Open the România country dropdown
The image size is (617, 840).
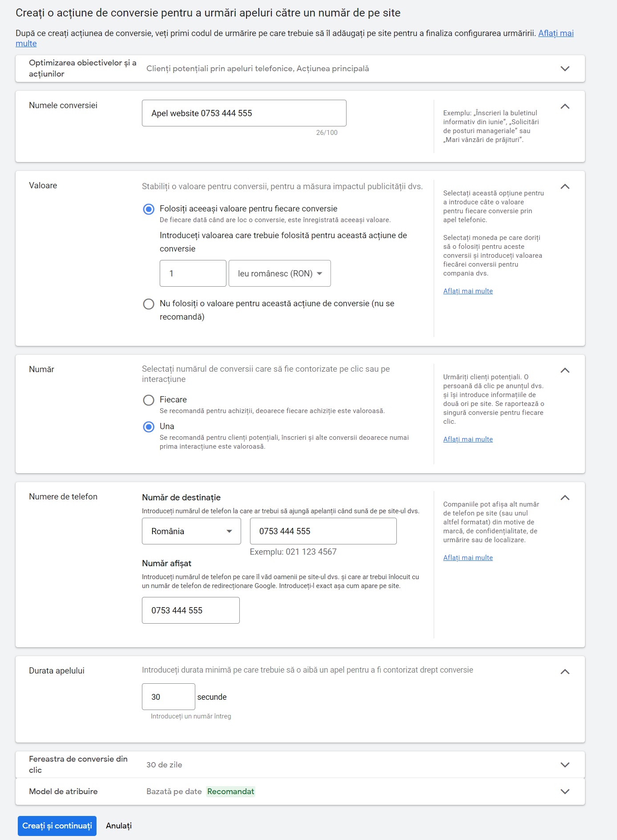tap(191, 531)
